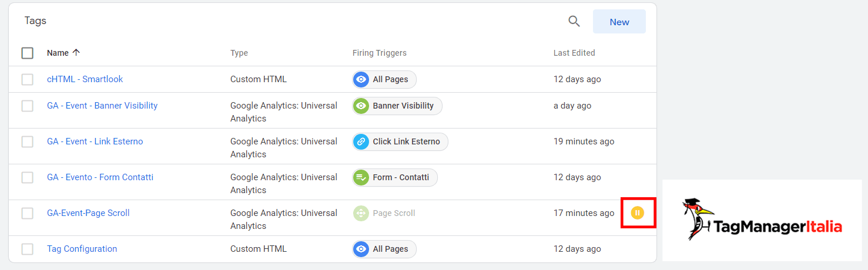Click the paused tag yellow pause icon
The image size is (868, 270).
click(x=638, y=212)
